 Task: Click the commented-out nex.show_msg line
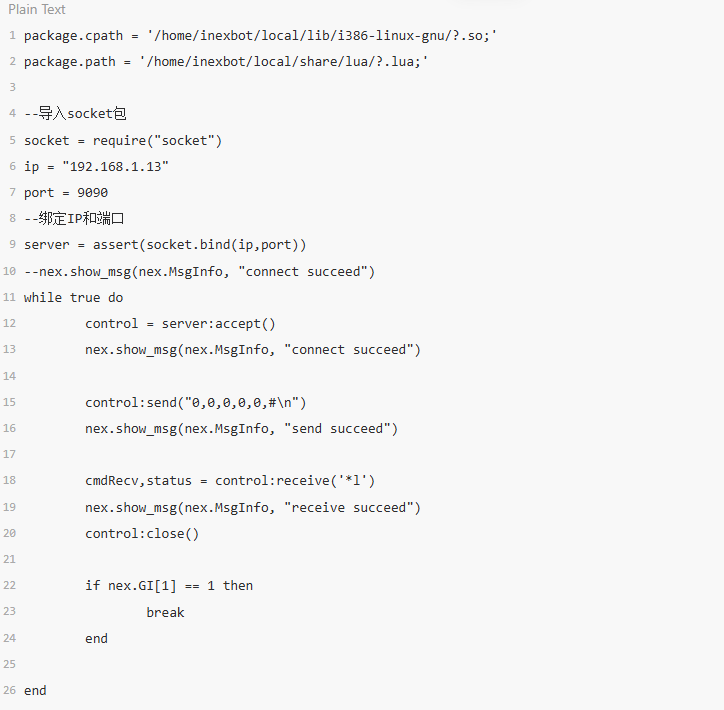click(199, 271)
